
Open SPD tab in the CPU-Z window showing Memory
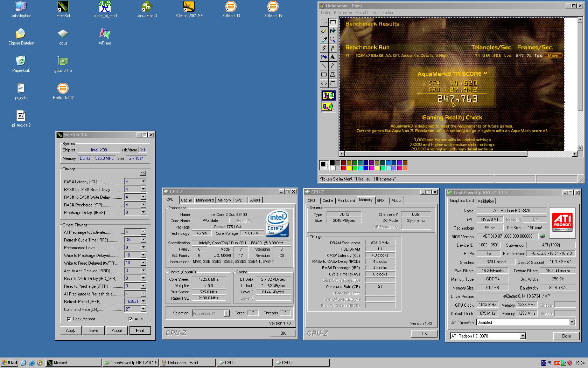(x=380, y=200)
